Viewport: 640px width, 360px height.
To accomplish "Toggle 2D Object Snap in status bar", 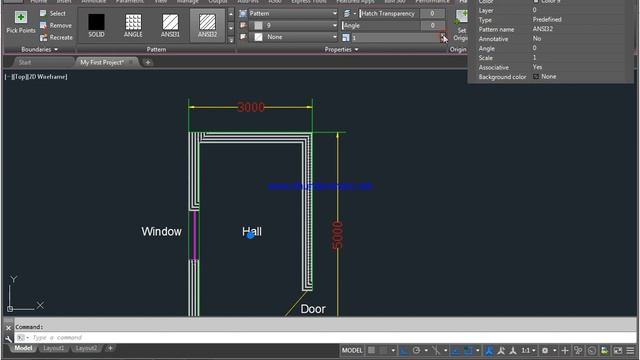I will tap(469, 351).
